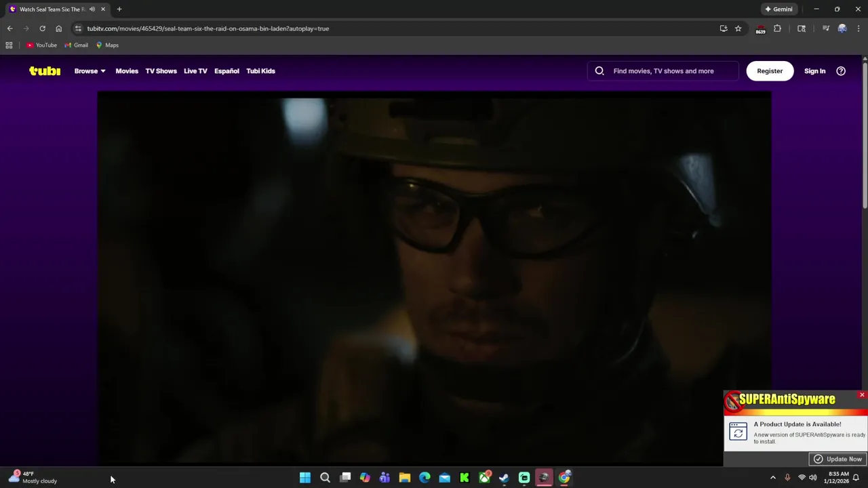
Task: Open Chrome apps grid in bookmarks bar
Action: [x=9, y=45]
